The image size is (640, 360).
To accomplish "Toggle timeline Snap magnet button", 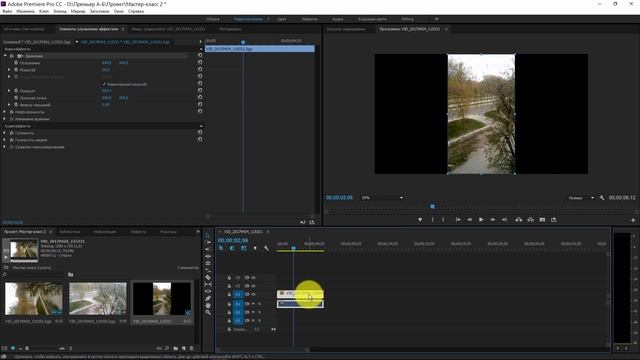I will click(232, 248).
